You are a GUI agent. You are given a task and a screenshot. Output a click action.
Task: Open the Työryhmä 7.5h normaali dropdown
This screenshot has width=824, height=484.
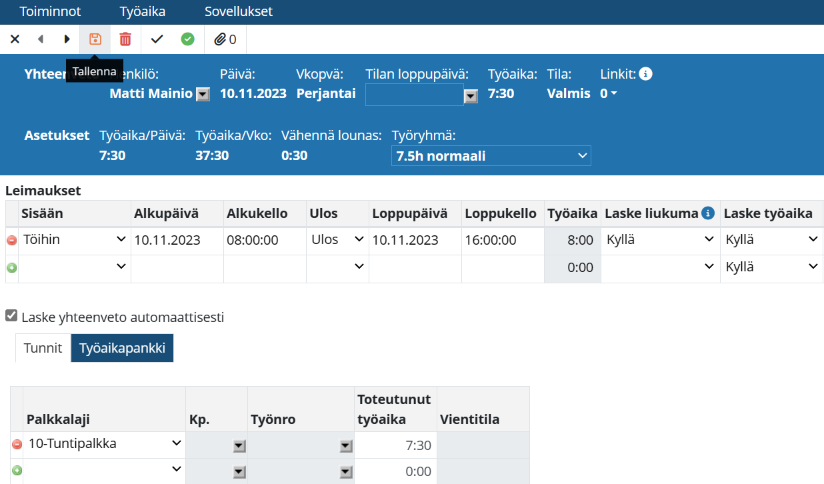coord(491,156)
